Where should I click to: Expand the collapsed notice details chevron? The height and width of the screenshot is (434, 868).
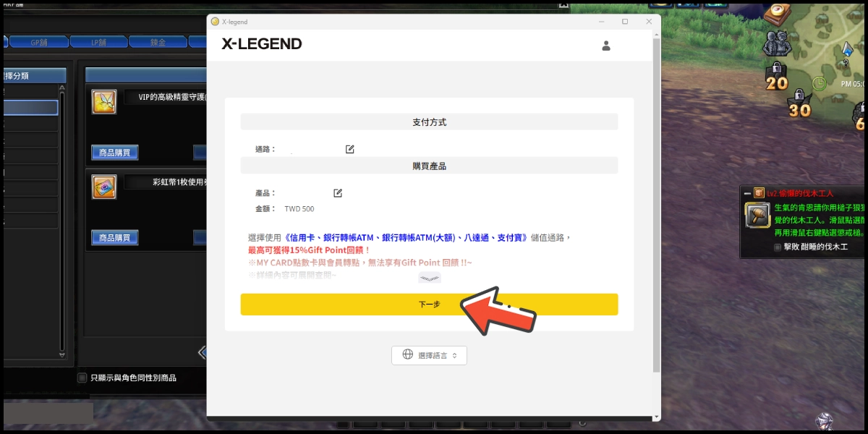tap(429, 278)
